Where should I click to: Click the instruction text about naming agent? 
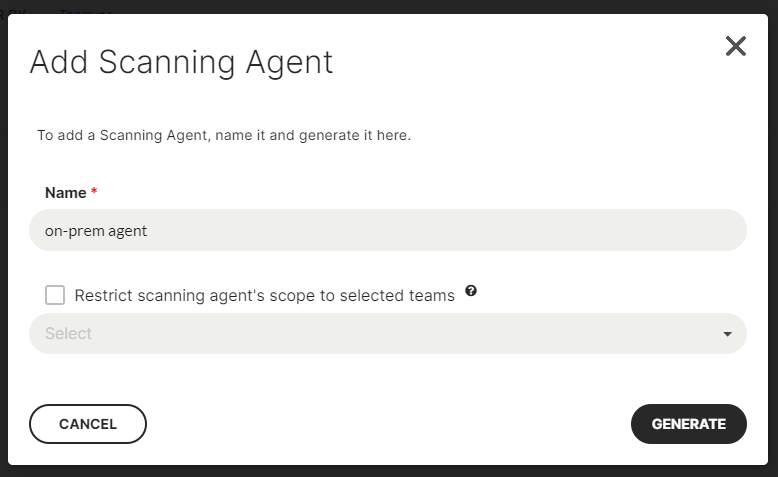point(224,134)
